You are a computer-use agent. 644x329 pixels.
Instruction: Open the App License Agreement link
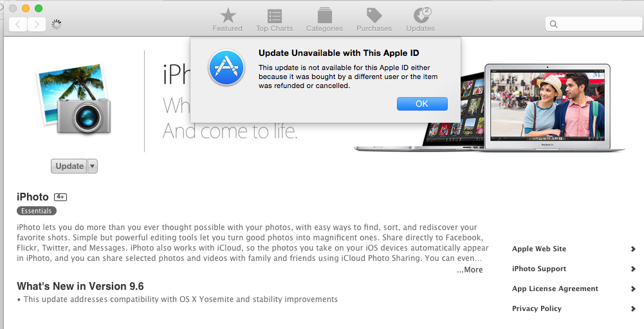click(x=555, y=289)
